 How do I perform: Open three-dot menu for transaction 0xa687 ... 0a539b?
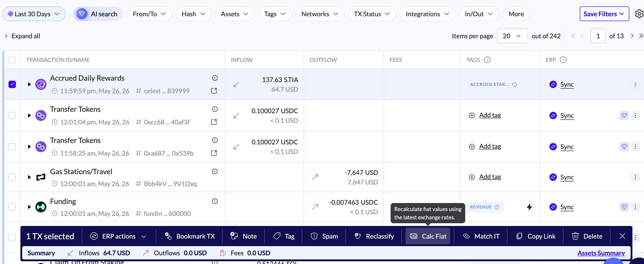coord(635,147)
